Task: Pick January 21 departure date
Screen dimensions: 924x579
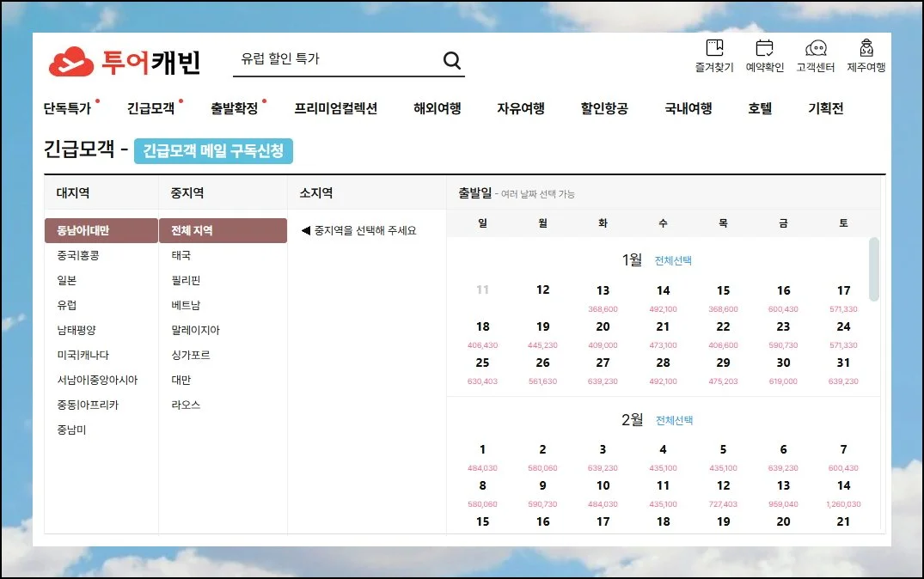Action: 663,327
